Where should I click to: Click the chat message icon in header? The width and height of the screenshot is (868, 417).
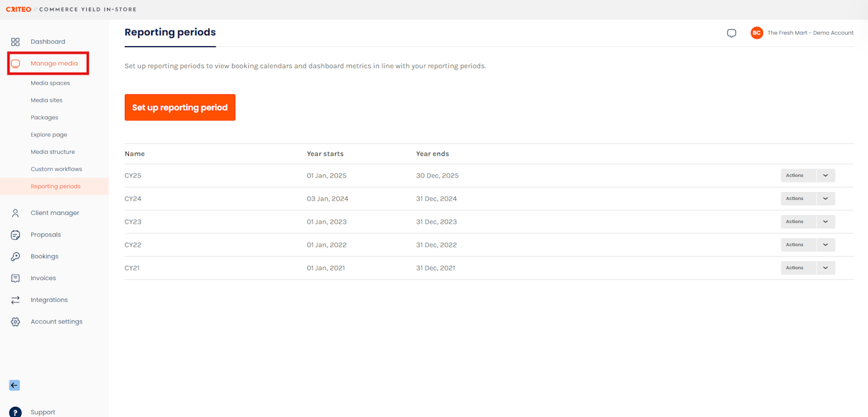pyautogui.click(x=732, y=33)
